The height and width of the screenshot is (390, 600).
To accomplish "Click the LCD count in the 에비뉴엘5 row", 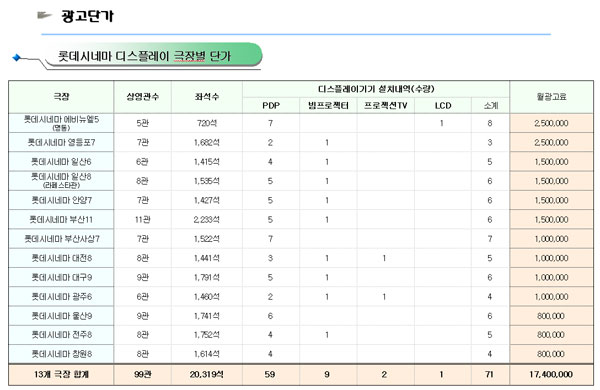I will point(442,123).
